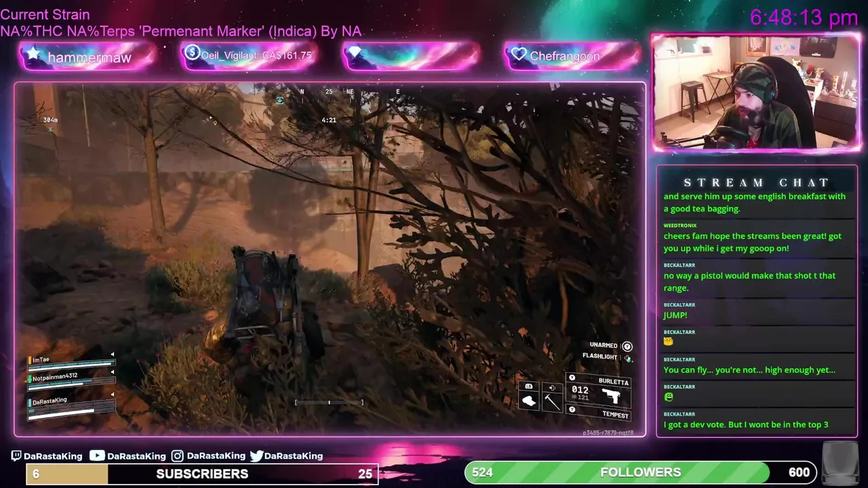Click the follower goal number 600
The width and height of the screenshot is (868, 488).
pos(799,472)
